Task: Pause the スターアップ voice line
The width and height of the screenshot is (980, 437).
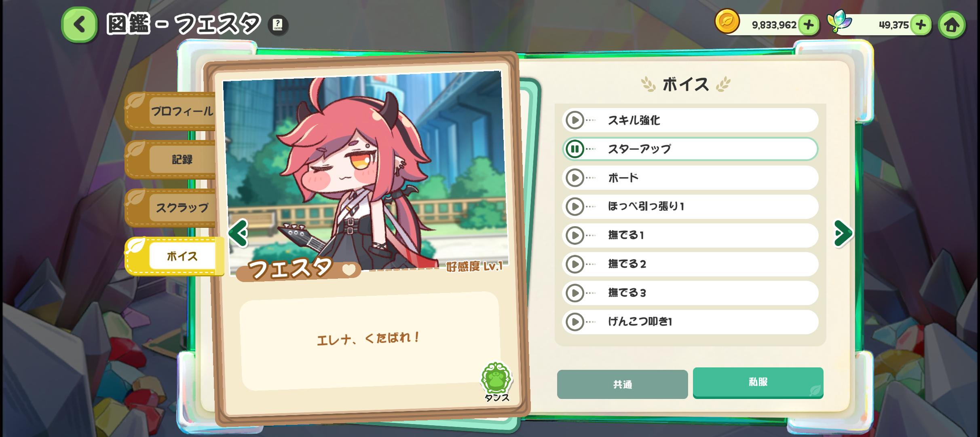Action: [x=574, y=149]
